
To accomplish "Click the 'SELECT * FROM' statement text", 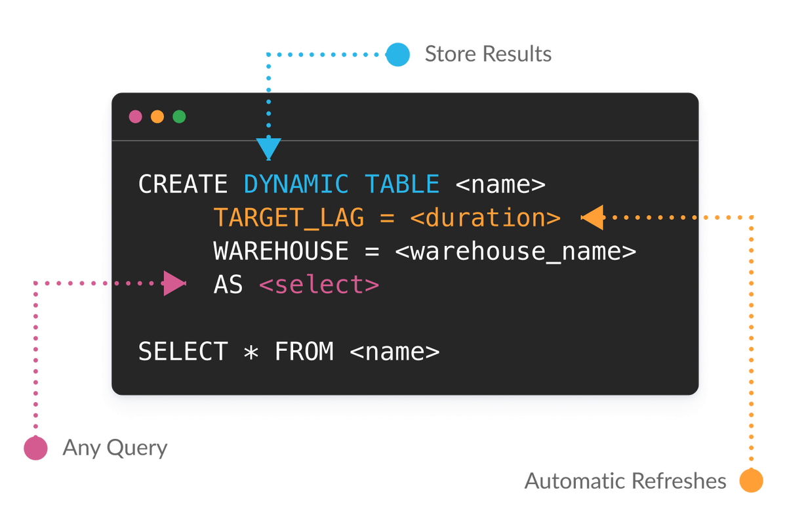I will tap(236, 352).
